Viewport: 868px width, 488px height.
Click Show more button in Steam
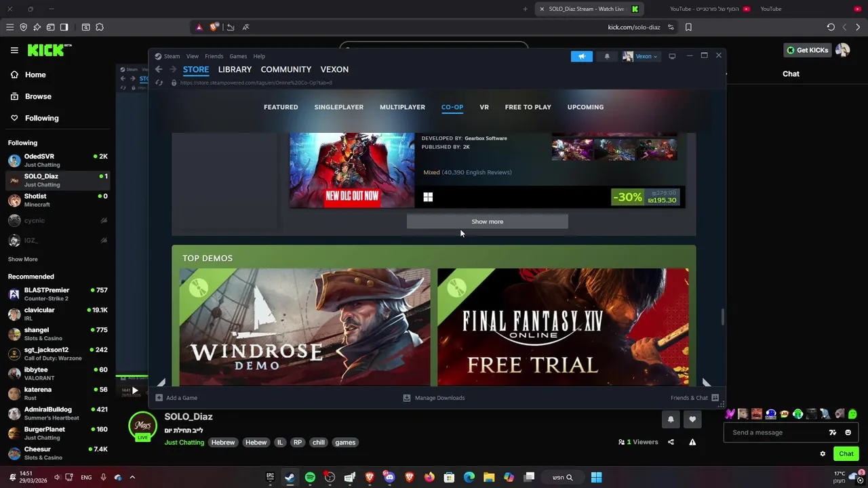pyautogui.click(x=488, y=222)
